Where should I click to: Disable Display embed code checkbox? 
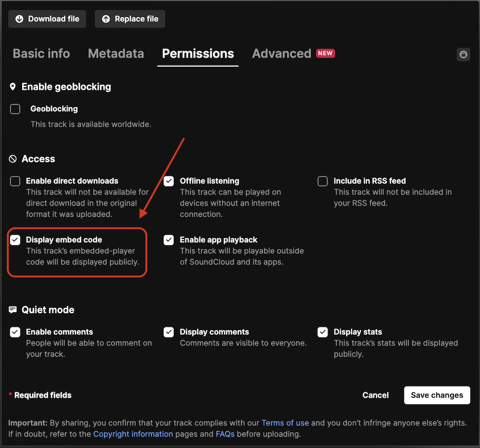point(15,240)
